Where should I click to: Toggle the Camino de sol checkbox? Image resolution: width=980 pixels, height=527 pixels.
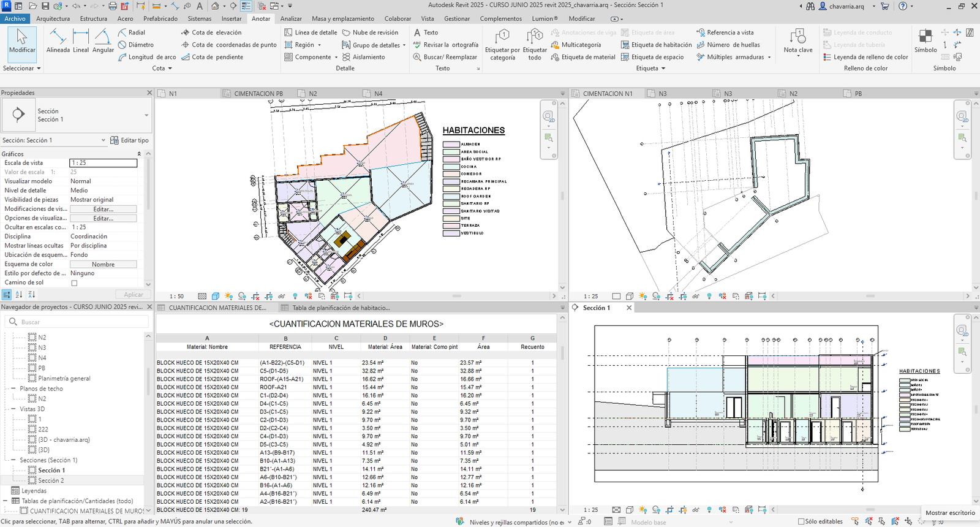point(74,283)
